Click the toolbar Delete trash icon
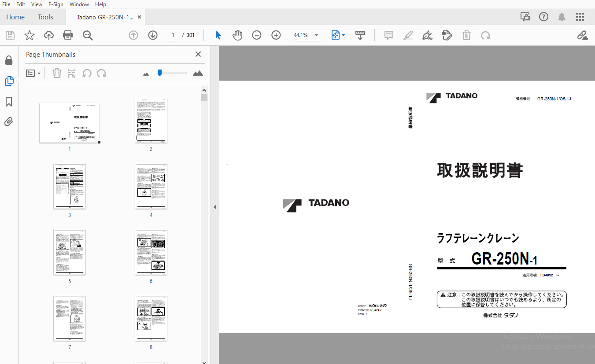The image size is (595, 364). (x=466, y=35)
